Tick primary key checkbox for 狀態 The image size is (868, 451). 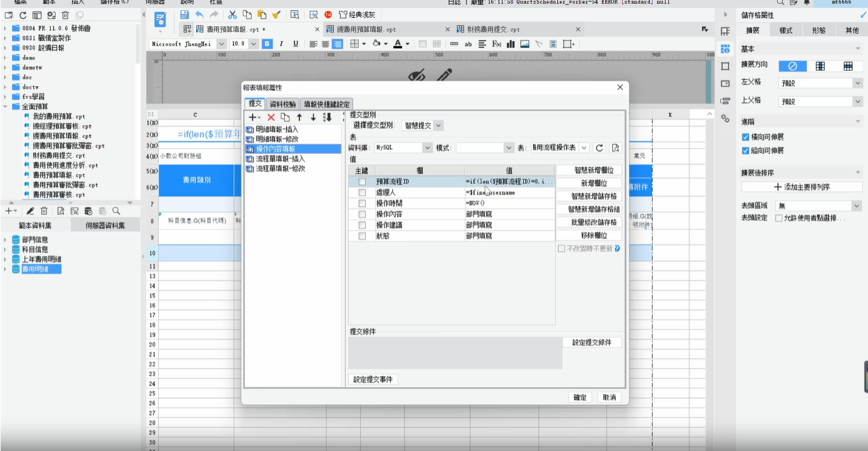tap(362, 236)
